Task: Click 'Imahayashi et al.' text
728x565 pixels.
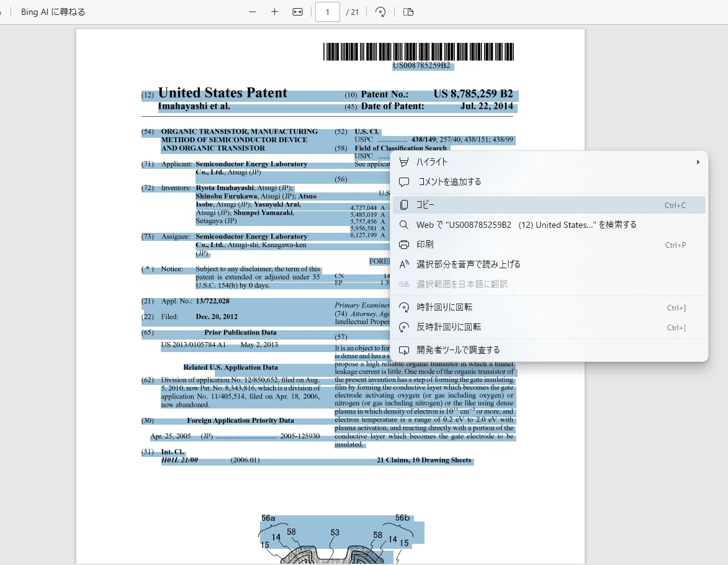Action: [x=194, y=106]
